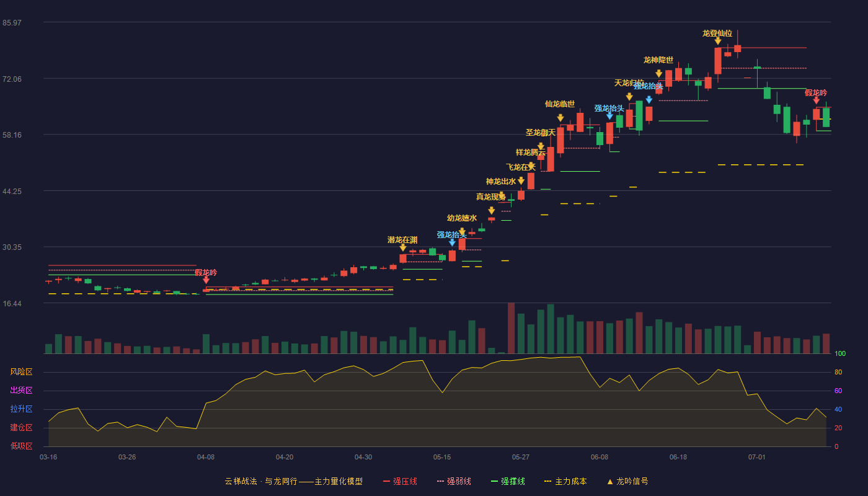Click the orange 80 indicator axis value

[838, 373]
